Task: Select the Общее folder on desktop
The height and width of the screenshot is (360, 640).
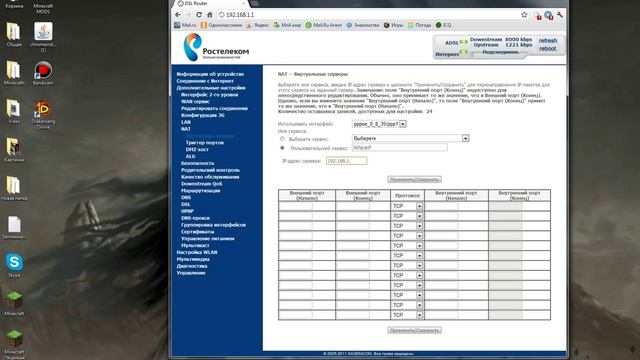Action: [x=14, y=34]
